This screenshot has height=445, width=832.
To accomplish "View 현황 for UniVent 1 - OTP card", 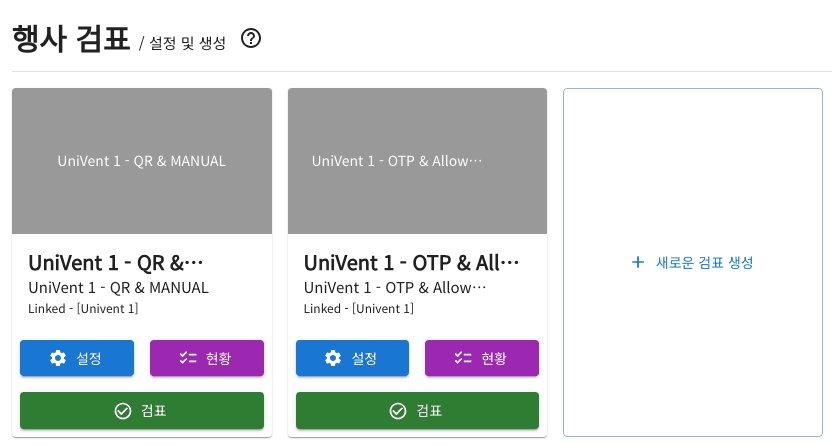I will [x=482, y=358].
